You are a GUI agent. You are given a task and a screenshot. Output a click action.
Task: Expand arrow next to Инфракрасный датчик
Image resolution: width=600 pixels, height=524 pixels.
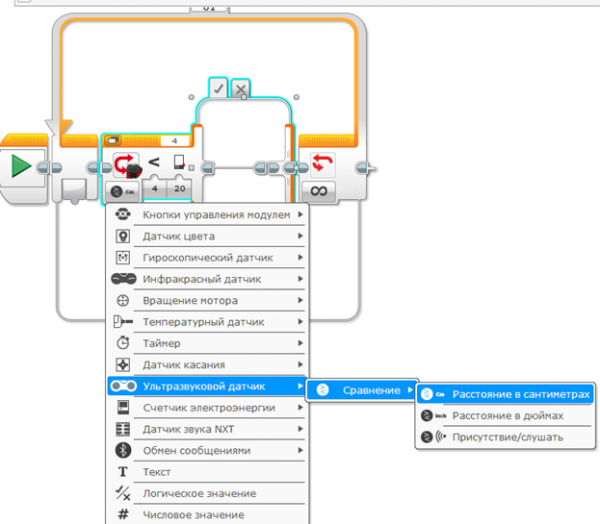(x=300, y=279)
